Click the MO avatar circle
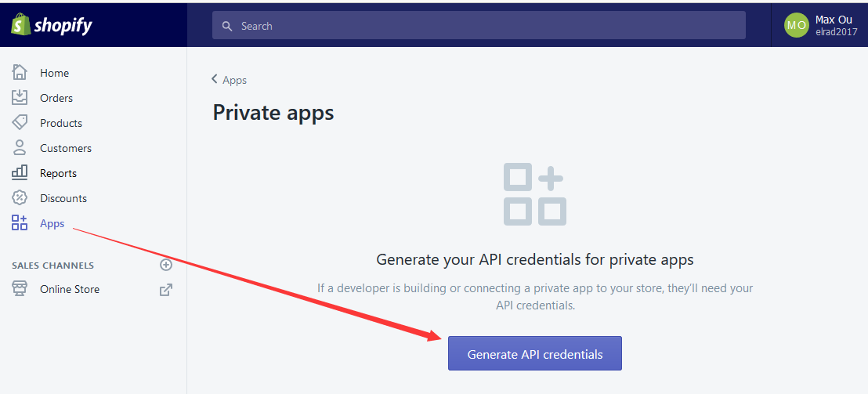868x394 pixels. tap(797, 25)
